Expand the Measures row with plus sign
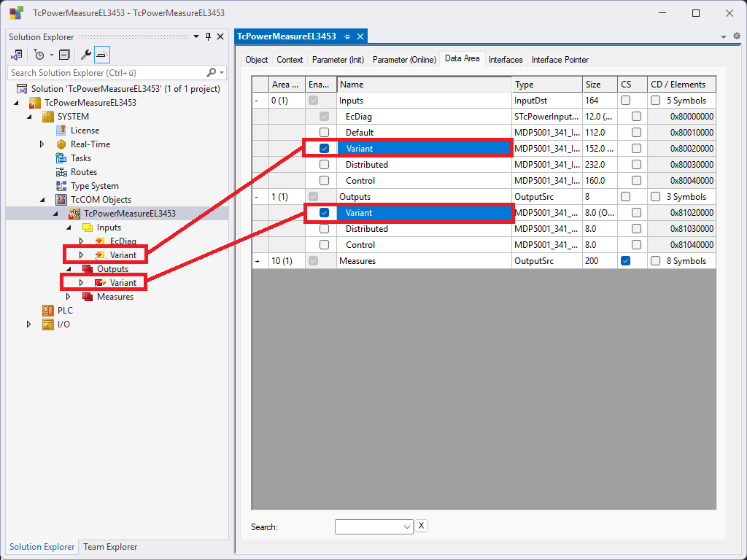 (257, 261)
